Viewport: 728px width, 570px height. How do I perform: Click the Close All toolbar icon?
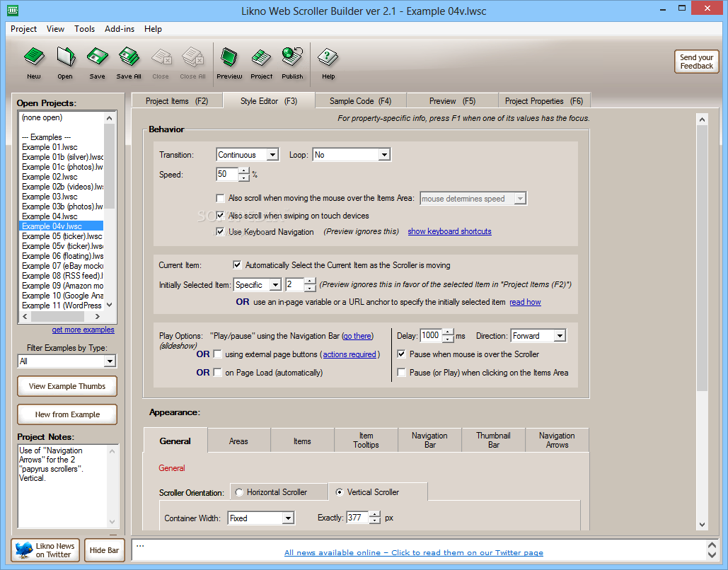pos(192,63)
